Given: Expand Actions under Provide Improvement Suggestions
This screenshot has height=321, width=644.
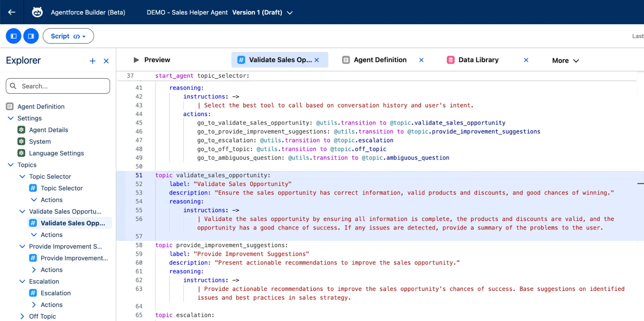Looking at the screenshot, I should click(x=34, y=269).
